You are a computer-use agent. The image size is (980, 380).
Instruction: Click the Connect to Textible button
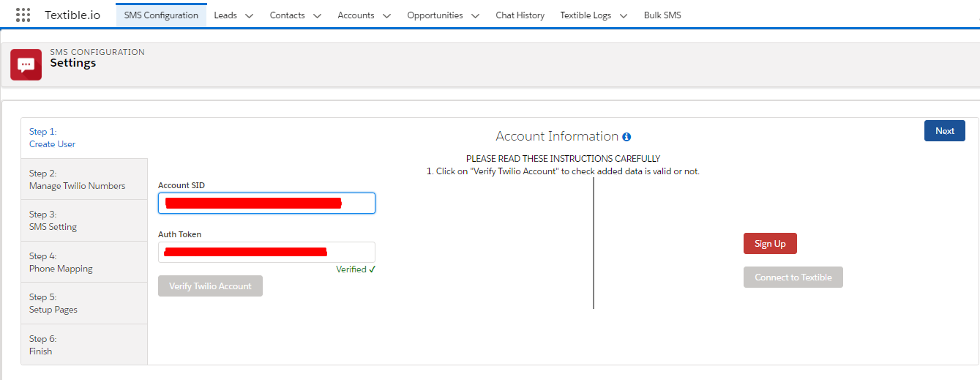793,277
